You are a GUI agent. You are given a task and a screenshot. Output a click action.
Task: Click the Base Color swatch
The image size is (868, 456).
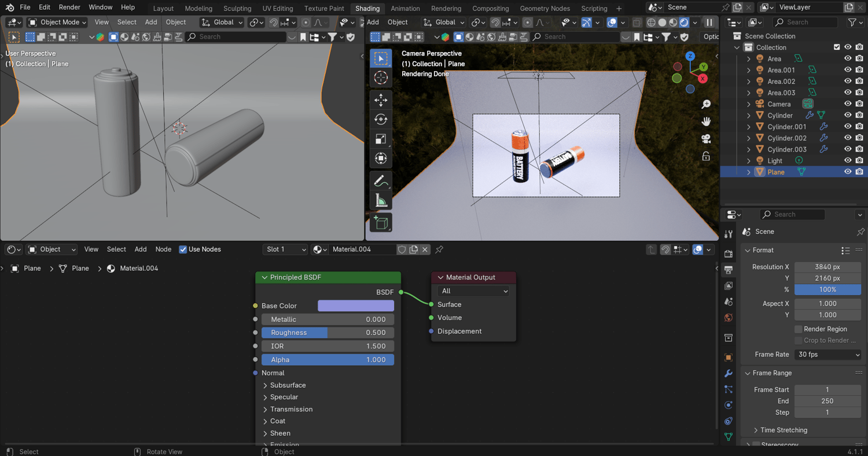click(x=355, y=306)
